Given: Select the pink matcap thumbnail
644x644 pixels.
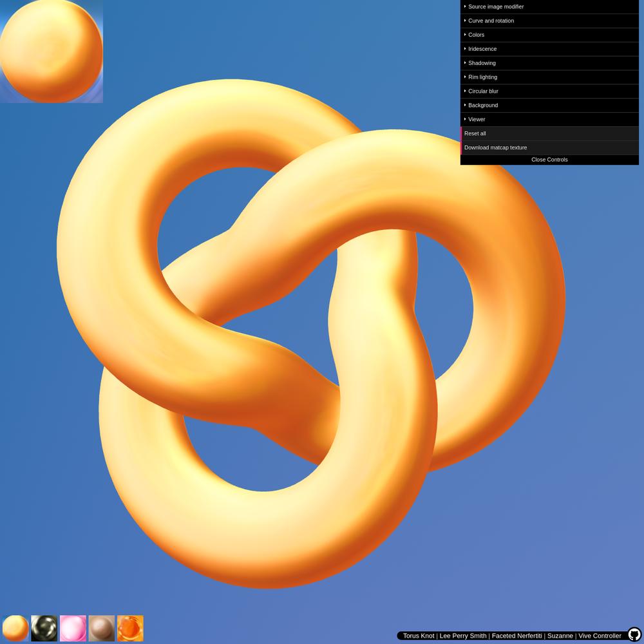Looking at the screenshot, I should [73, 628].
